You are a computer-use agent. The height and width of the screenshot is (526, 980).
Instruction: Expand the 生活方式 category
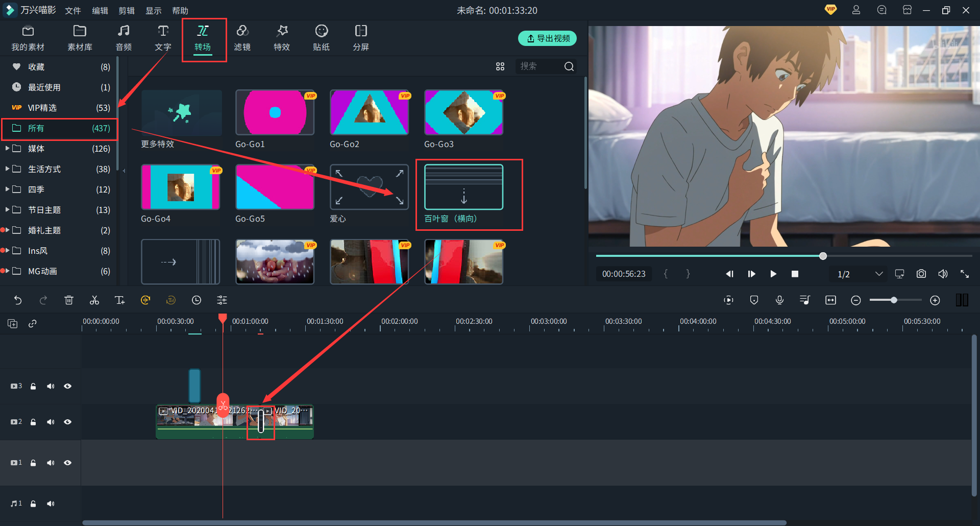(x=7, y=169)
